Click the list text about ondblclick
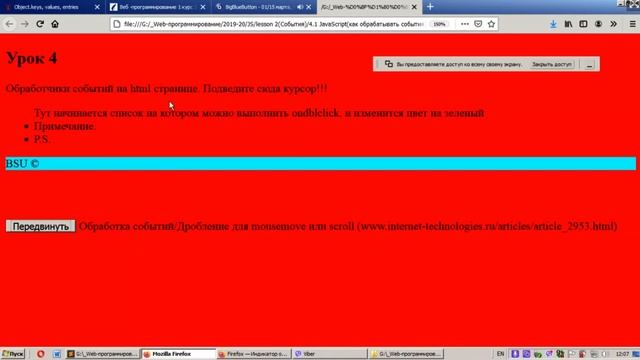The image size is (640, 360). pyautogui.click(x=259, y=113)
